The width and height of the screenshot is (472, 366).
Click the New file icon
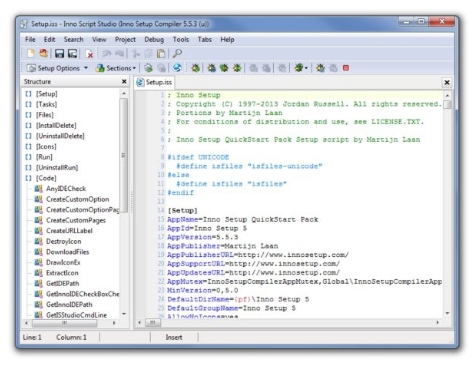(x=31, y=53)
